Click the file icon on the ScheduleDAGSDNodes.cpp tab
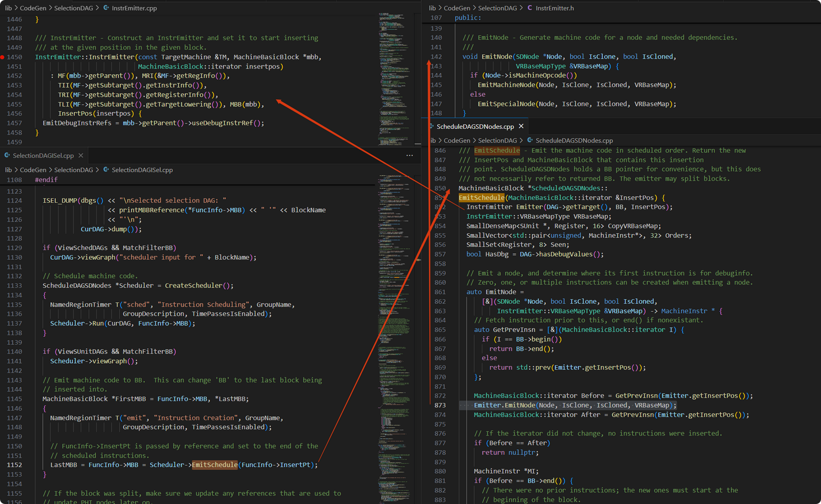Viewport: 821px width, 504px height. click(432, 127)
